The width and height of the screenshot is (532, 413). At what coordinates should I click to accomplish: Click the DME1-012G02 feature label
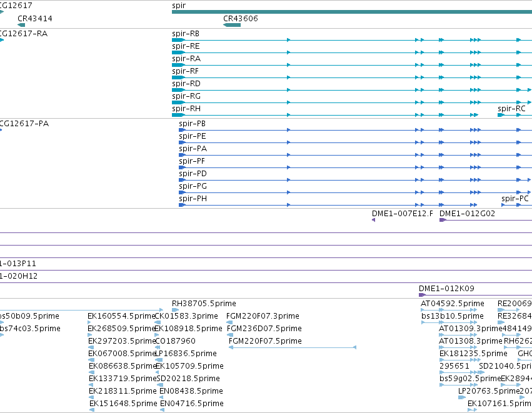point(467,214)
